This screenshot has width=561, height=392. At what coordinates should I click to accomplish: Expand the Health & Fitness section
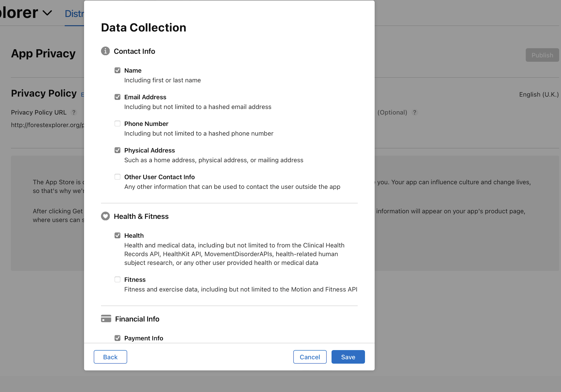tap(141, 216)
